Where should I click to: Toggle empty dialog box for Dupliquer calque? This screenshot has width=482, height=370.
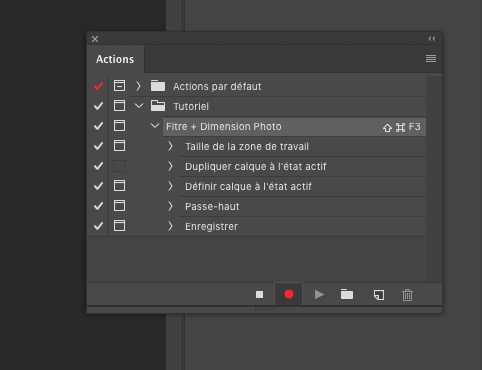coord(119,166)
